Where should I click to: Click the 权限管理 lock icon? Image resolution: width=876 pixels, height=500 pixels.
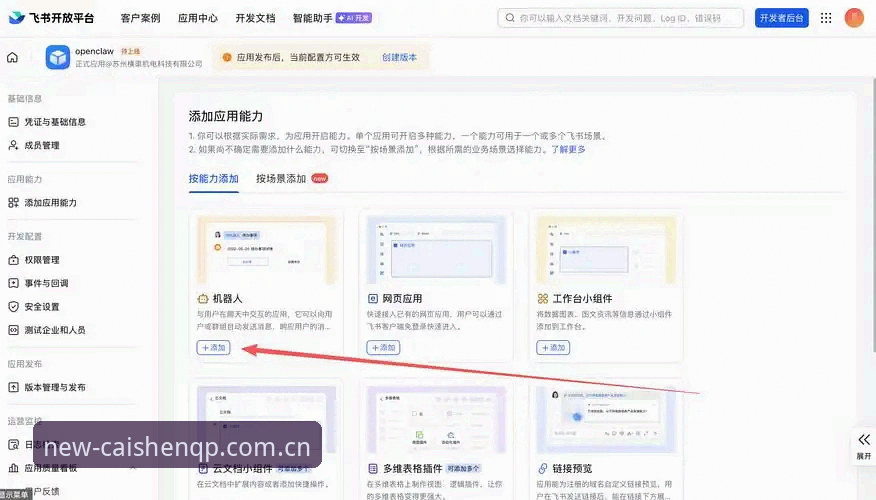pos(13,260)
